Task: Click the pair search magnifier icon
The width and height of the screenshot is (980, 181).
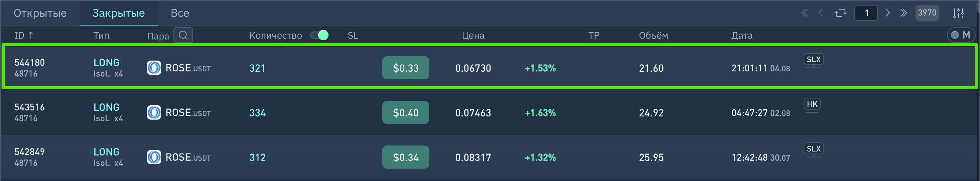Action: 183,35
